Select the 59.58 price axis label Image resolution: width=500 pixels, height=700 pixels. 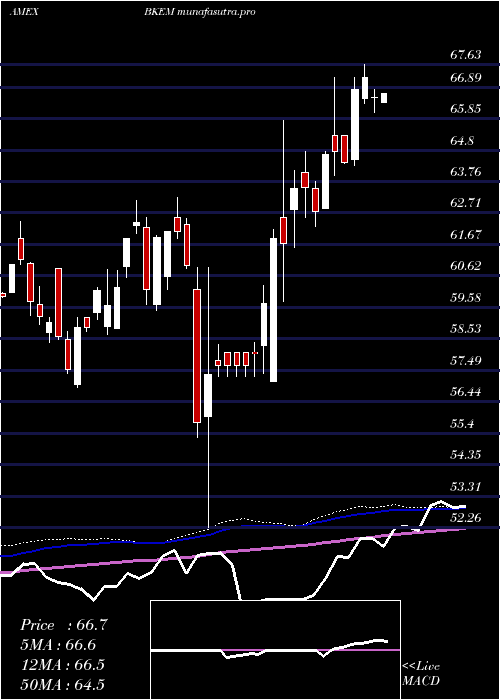[x=466, y=297]
